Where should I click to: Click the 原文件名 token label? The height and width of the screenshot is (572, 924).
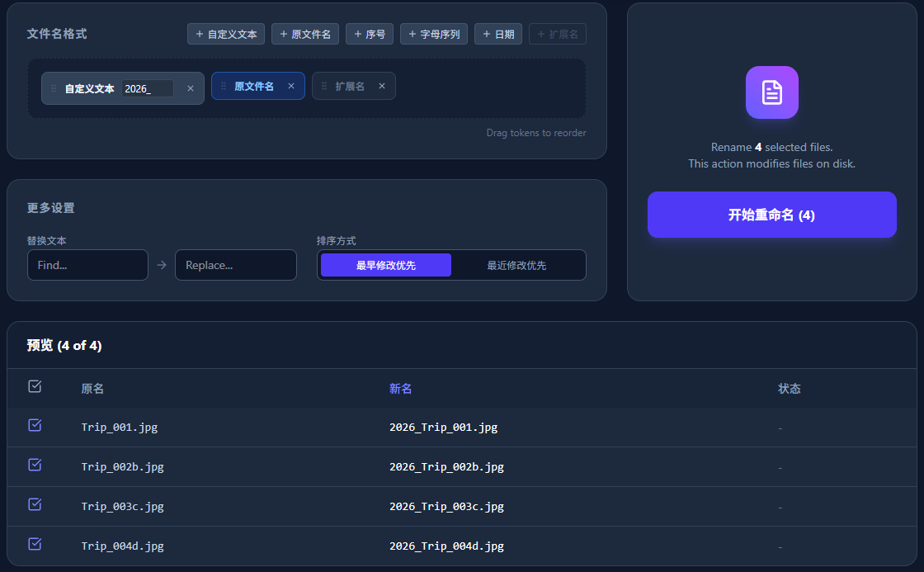(x=254, y=86)
